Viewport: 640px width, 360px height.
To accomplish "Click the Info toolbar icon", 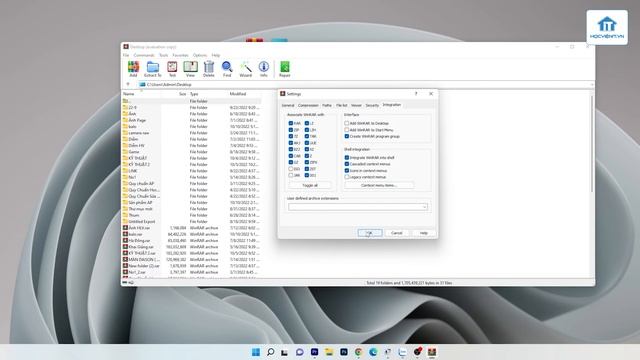I will tap(264, 69).
